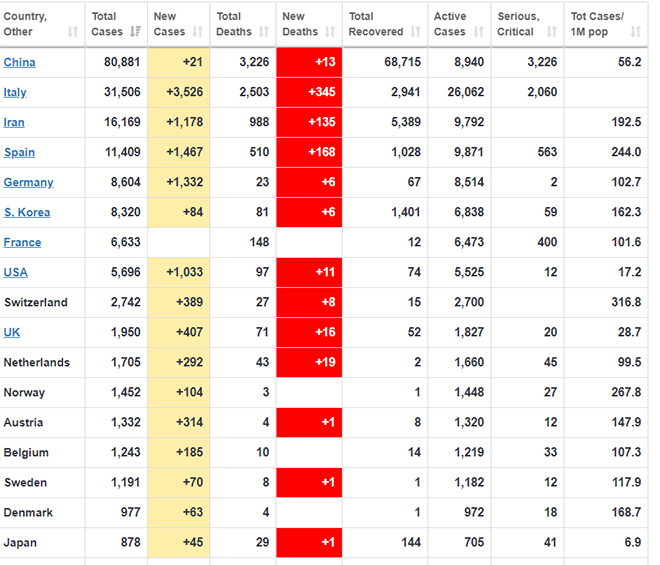This screenshot has width=660, height=565.
Task: Click Iran's 192.5 cases per million
Action: [x=626, y=122]
